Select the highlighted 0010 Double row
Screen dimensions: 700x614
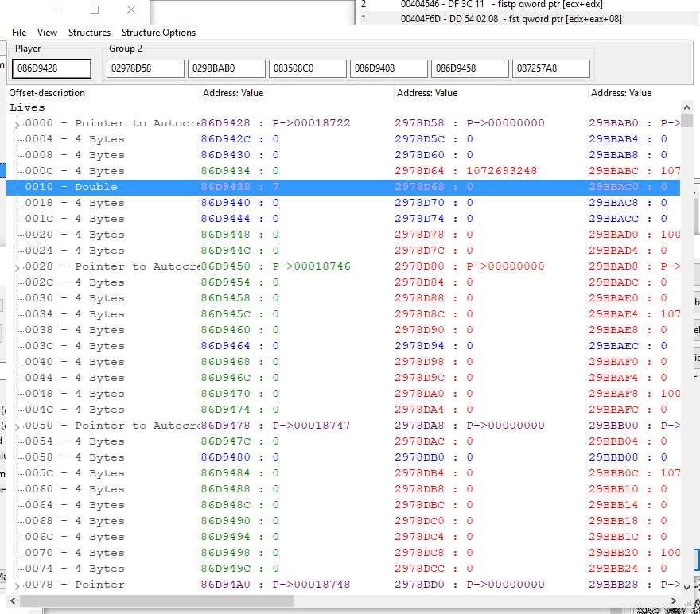coord(95,187)
